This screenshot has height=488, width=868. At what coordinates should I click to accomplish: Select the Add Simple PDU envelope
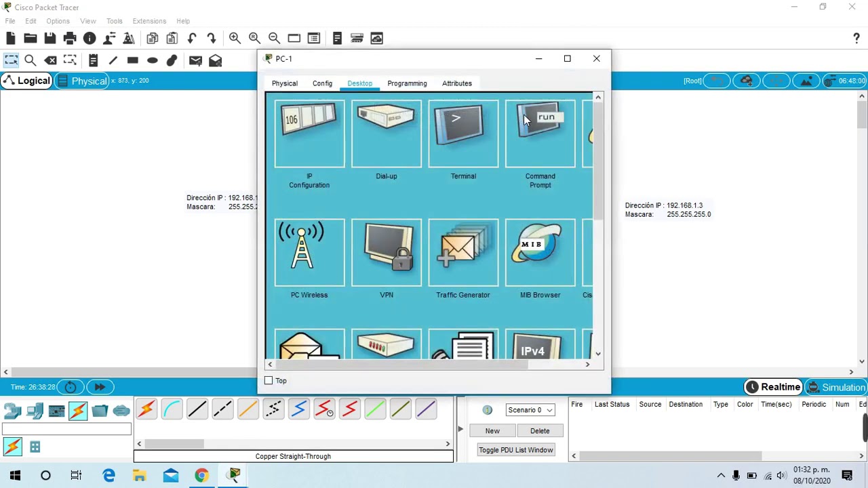tap(195, 60)
